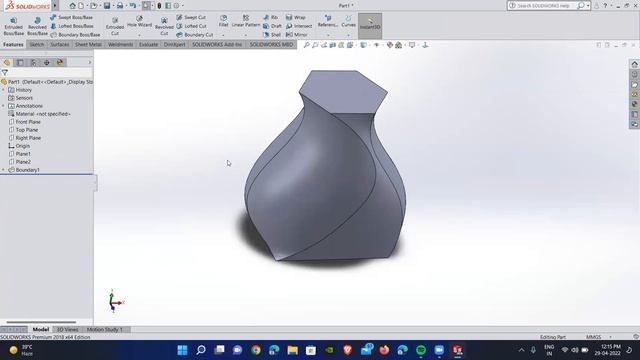Open Hole Wizard dropdown arrow
This screenshot has width=640, height=360.
coord(139,35)
